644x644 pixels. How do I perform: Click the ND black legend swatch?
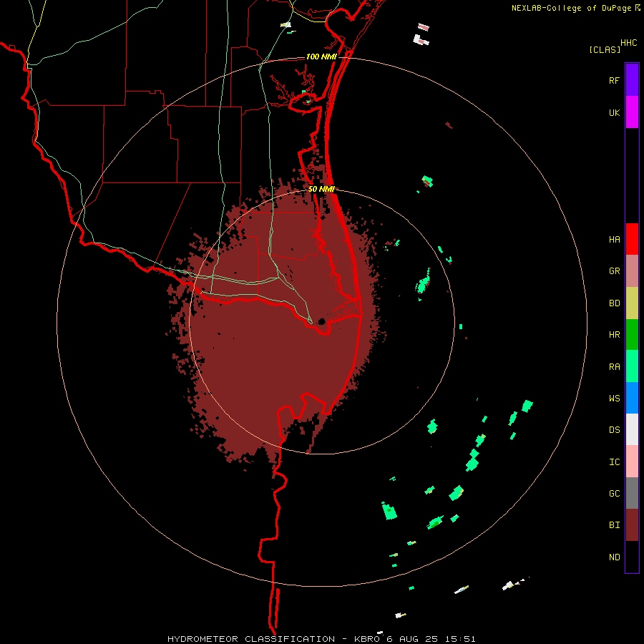[632, 557]
